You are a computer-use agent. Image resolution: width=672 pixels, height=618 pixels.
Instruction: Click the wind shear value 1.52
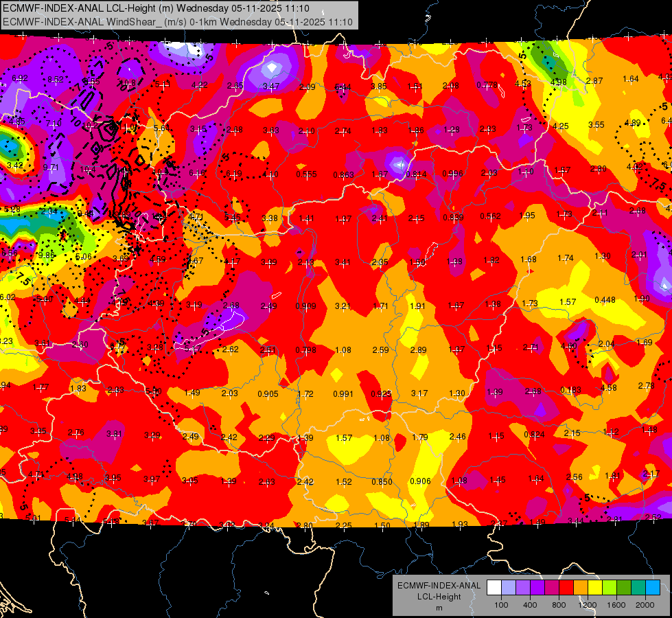pos(344,481)
